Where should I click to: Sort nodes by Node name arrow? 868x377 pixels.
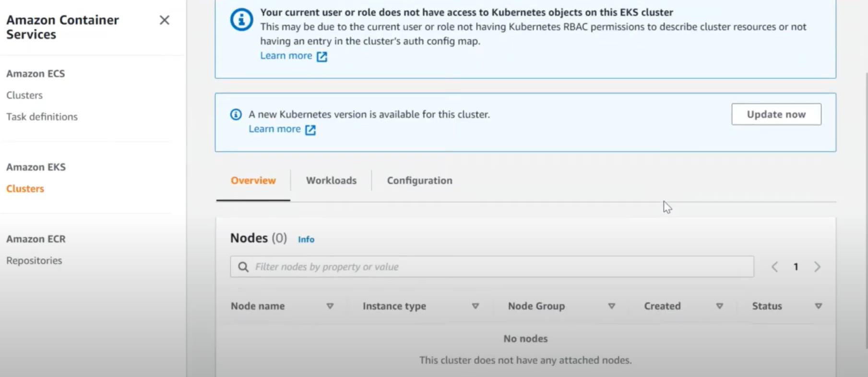pyautogui.click(x=330, y=306)
